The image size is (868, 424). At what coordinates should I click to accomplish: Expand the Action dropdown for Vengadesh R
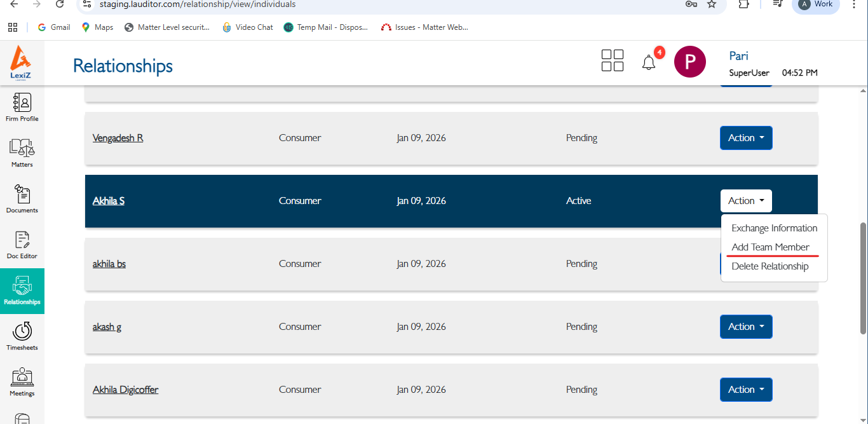(x=746, y=138)
